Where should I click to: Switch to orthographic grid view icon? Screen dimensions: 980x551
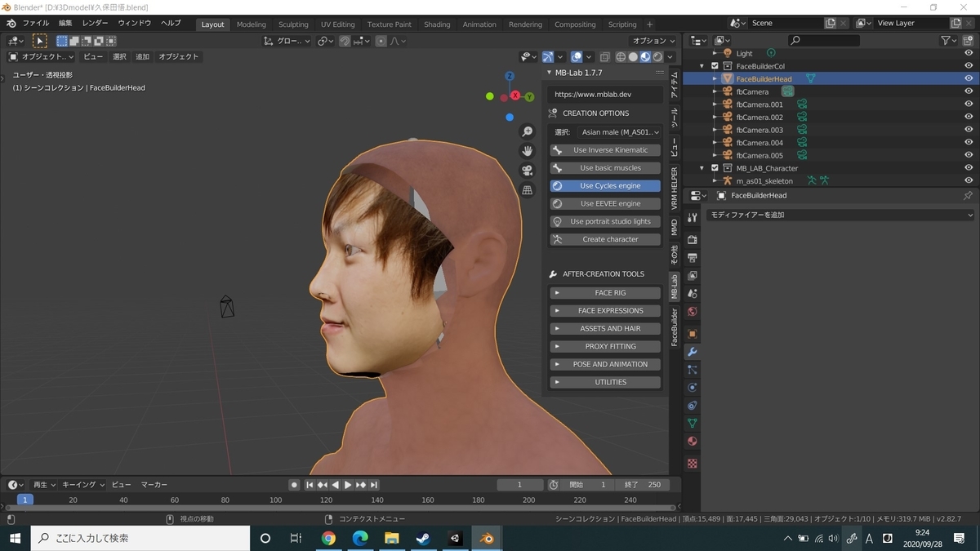point(528,189)
